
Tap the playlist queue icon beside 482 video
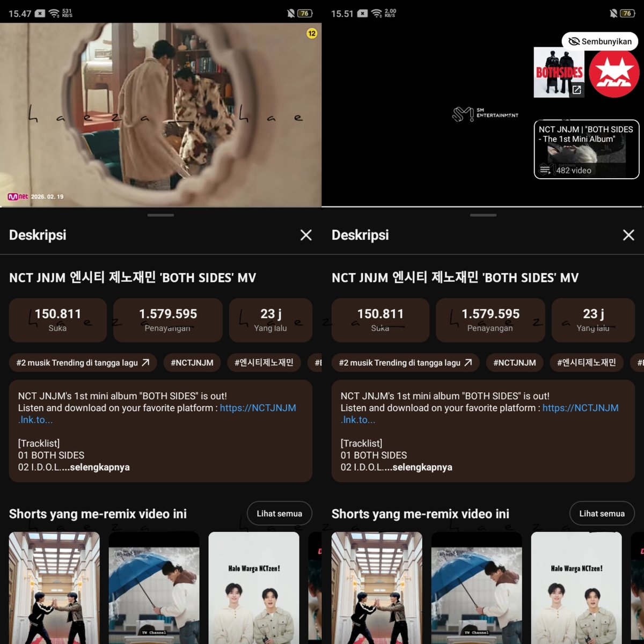(545, 170)
